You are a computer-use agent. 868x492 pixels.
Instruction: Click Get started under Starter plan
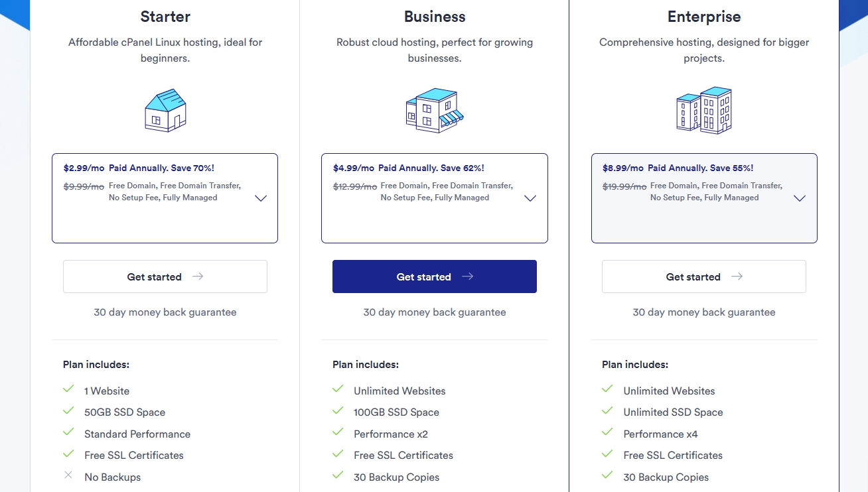tap(165, 277)
